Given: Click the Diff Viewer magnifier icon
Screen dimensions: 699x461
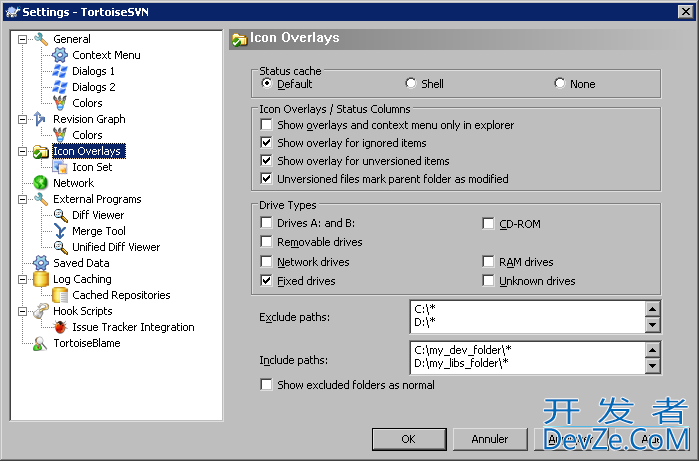Looking at the screenshot, I should click(x=60, y=215).
